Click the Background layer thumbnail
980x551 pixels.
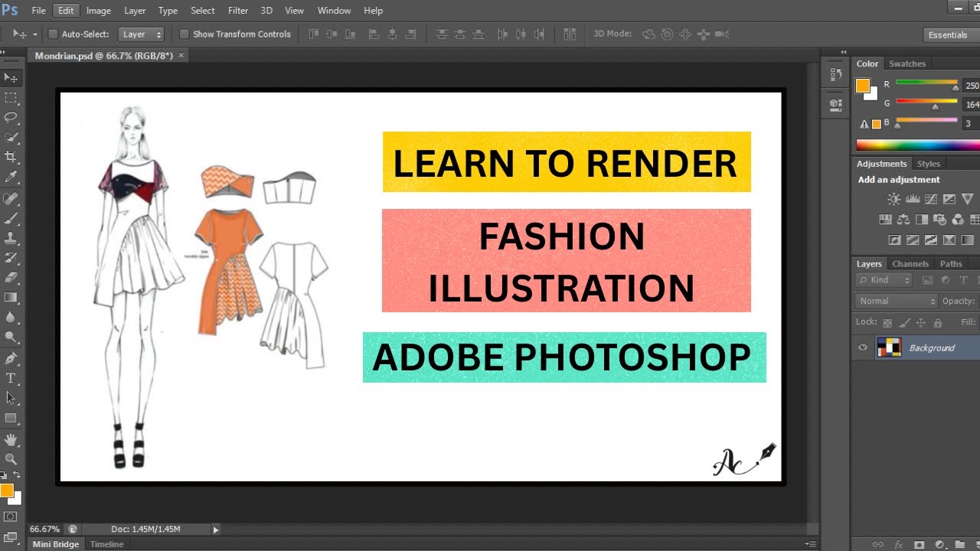coord(889,347)
